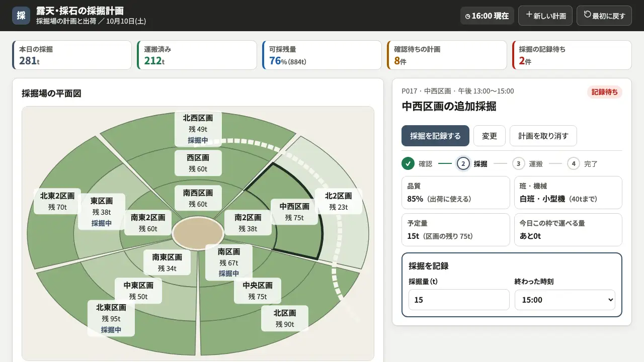The width and height of the screenshot is (644, 362).
Task: Select the 北東2区画 zone label
Action: point(57,201)
